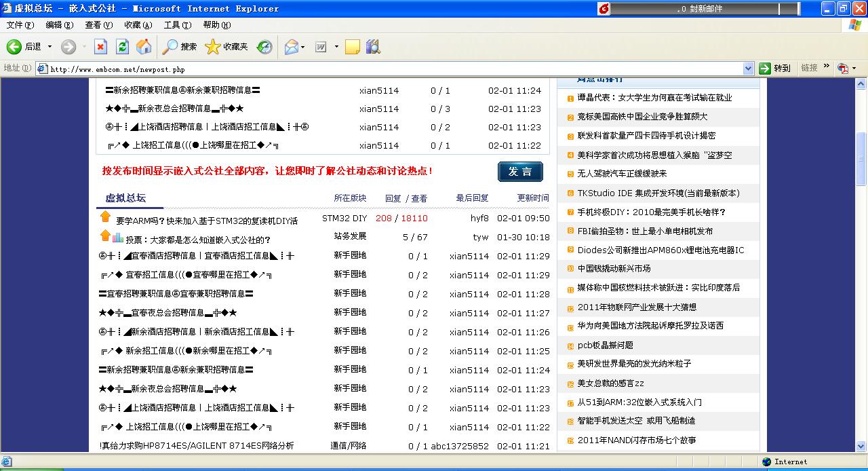Edit page with the Word icon

click(x=321, y=47)
